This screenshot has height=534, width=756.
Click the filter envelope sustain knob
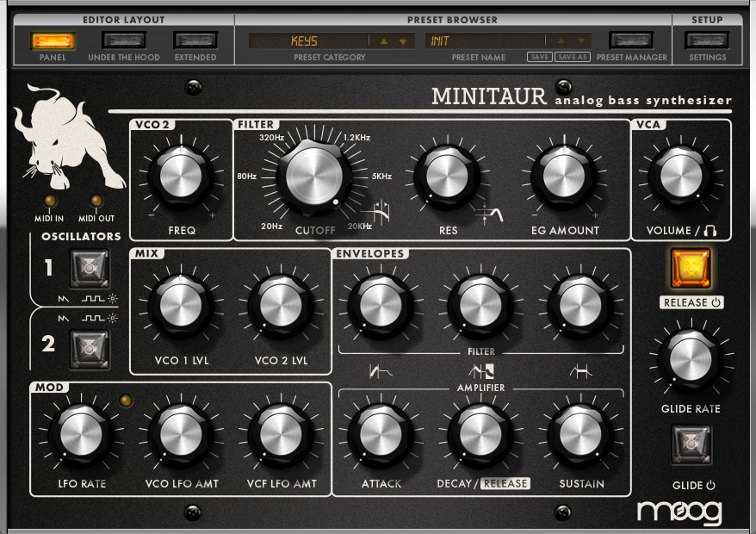tap(580, 306)
